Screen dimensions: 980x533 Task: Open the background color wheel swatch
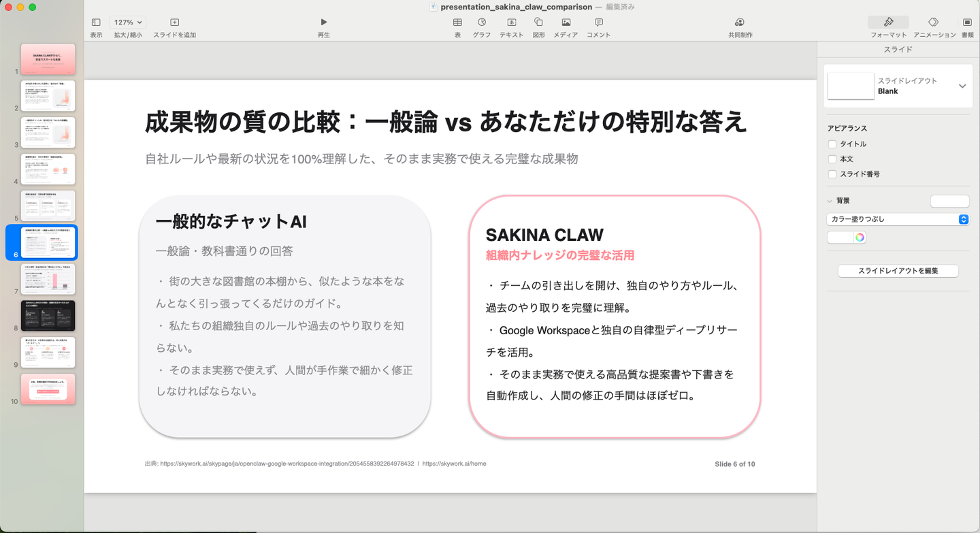pyautogui.click(x=860, y=238)
